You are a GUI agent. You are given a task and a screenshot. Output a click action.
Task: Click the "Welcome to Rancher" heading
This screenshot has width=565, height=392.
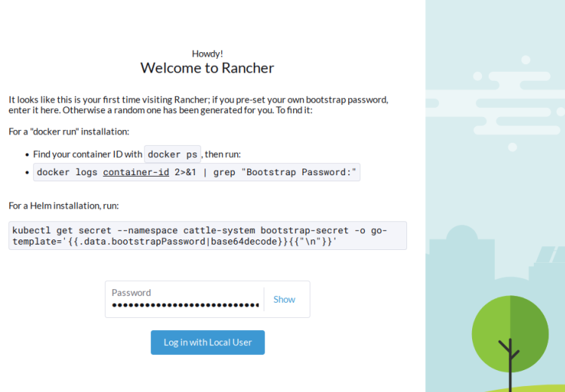(207, 68)
